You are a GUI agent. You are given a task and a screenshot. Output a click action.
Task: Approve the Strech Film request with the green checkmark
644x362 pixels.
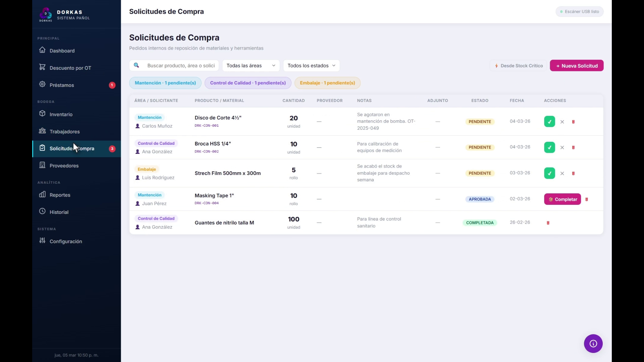pos(549,173)
